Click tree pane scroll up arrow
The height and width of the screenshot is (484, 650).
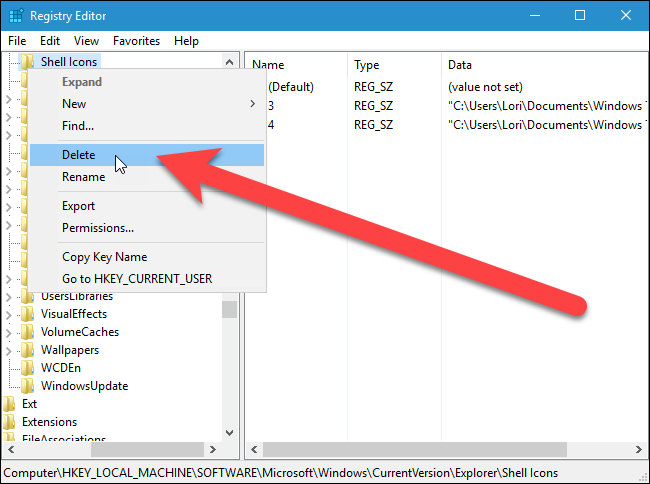[x=229, y=62]
